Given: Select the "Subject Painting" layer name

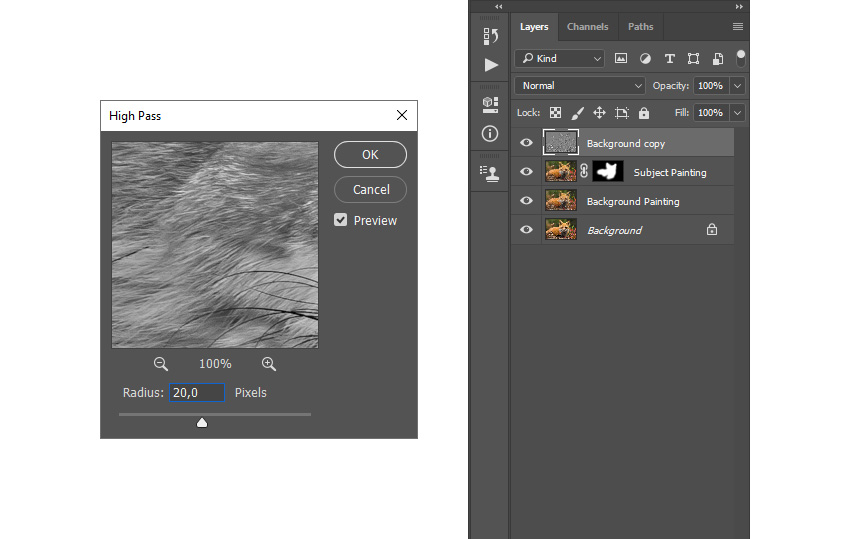Looking at the screenshot, I should click(670, 172).
